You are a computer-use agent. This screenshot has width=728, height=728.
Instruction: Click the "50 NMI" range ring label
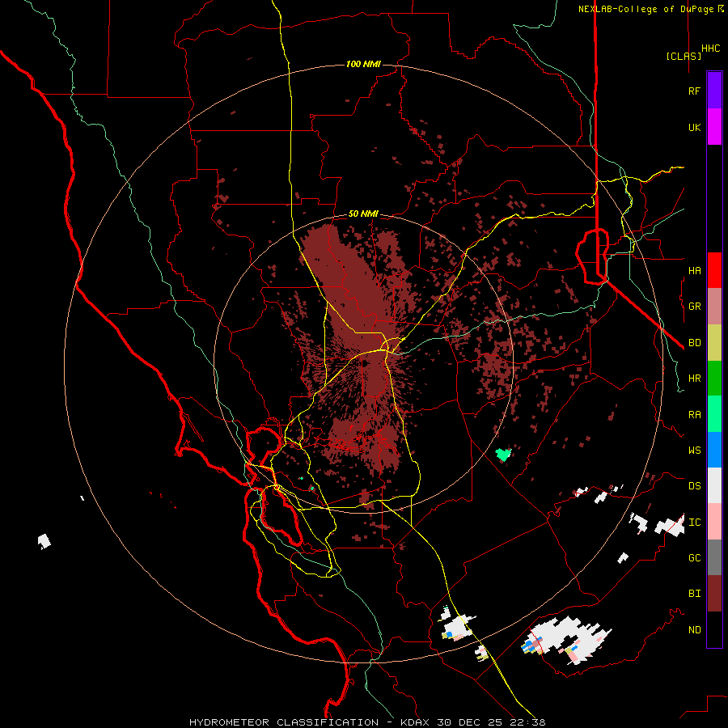coord(363,214)
